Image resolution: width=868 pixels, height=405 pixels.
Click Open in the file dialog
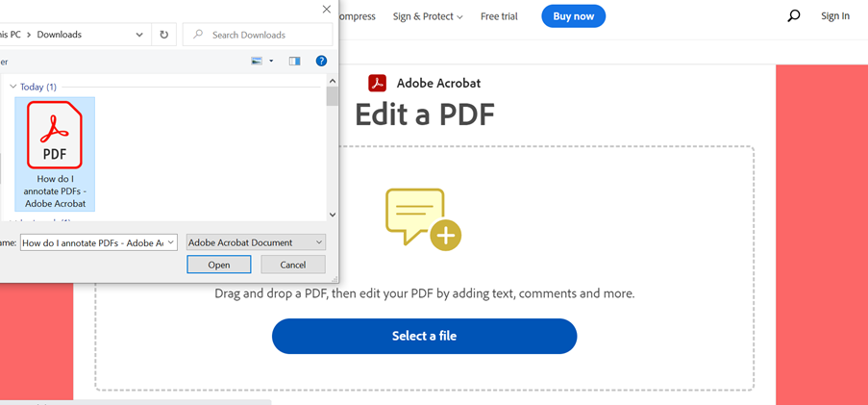(x=218, y=265)
